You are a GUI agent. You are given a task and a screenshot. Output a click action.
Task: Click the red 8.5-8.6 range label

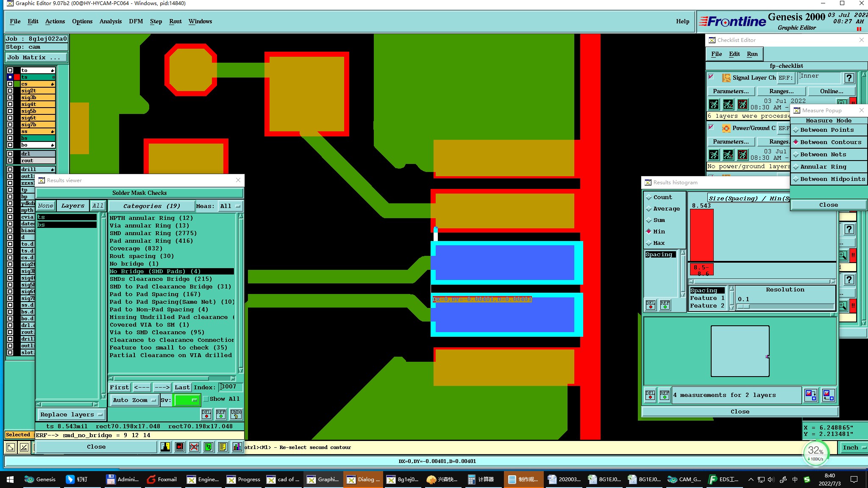[x=702, y=270]
